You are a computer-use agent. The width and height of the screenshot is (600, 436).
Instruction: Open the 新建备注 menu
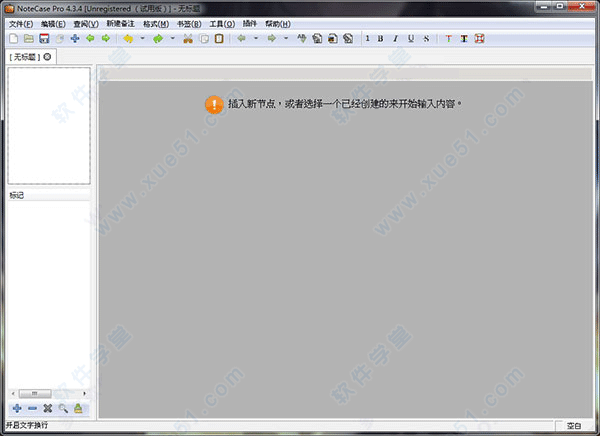tap(121, 24)
